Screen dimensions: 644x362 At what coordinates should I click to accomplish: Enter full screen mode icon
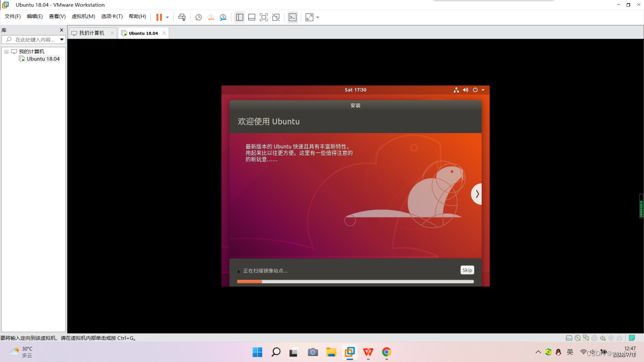click(264, 17)
